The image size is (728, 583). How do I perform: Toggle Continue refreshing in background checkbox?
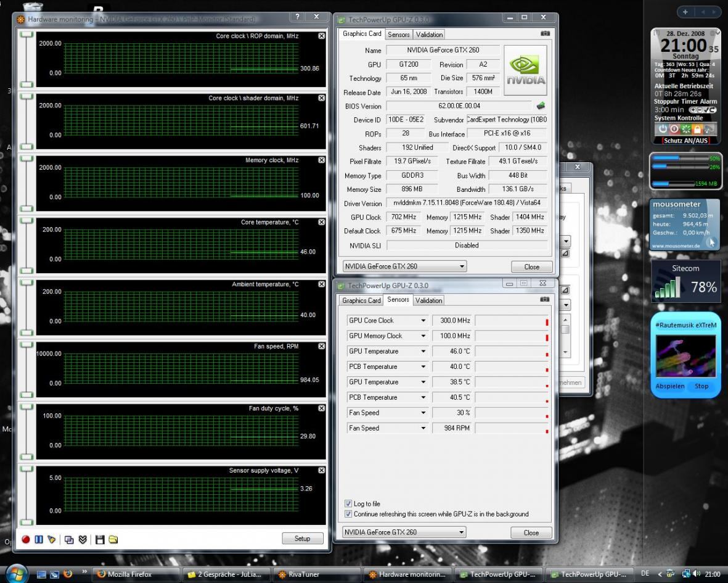(x=348, y=514)
